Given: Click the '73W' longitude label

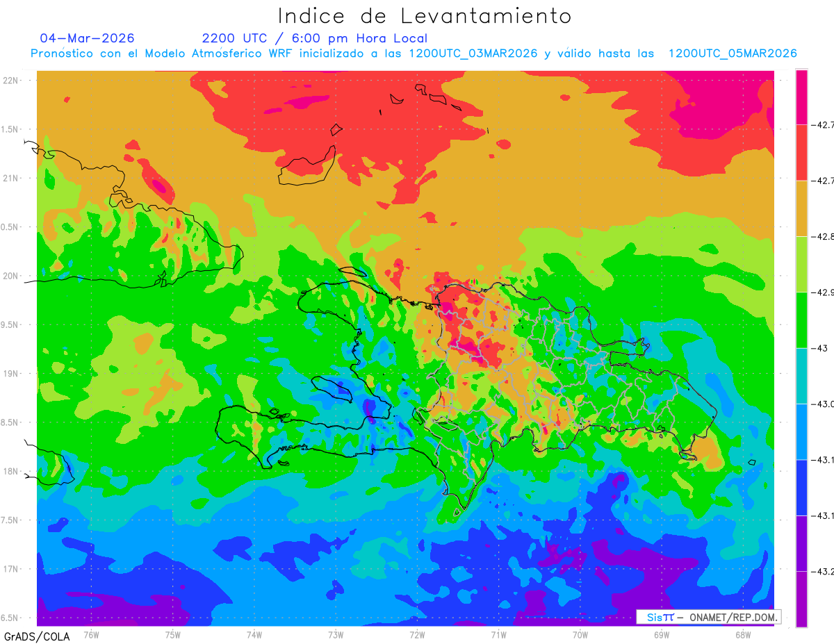Looking at the screenshot, I should [x=336, y=634].
